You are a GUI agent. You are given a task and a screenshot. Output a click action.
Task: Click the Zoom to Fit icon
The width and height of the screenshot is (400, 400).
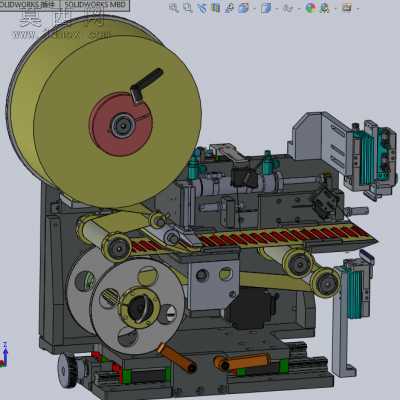174,8
